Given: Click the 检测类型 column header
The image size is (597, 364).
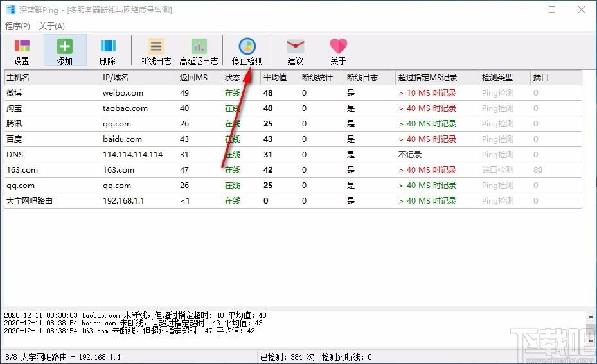Looking at the screenshot, I should pos(504,78).
